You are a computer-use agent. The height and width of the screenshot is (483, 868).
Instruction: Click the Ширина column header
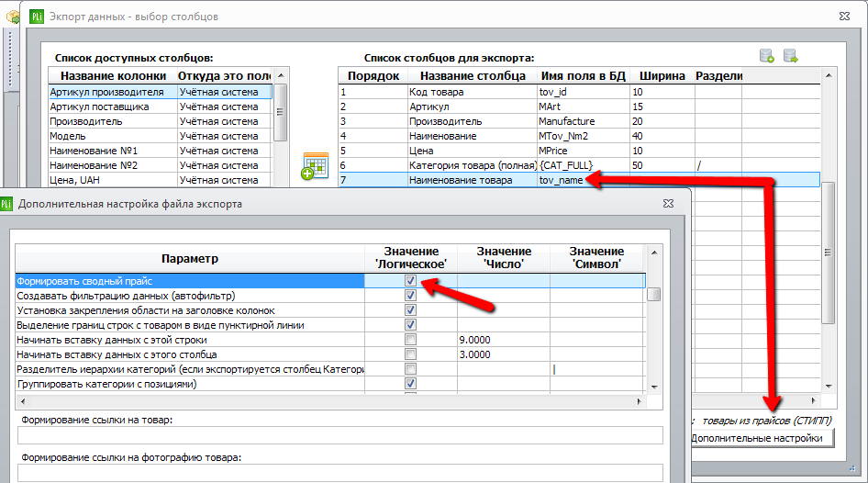[x=662, y=76]
